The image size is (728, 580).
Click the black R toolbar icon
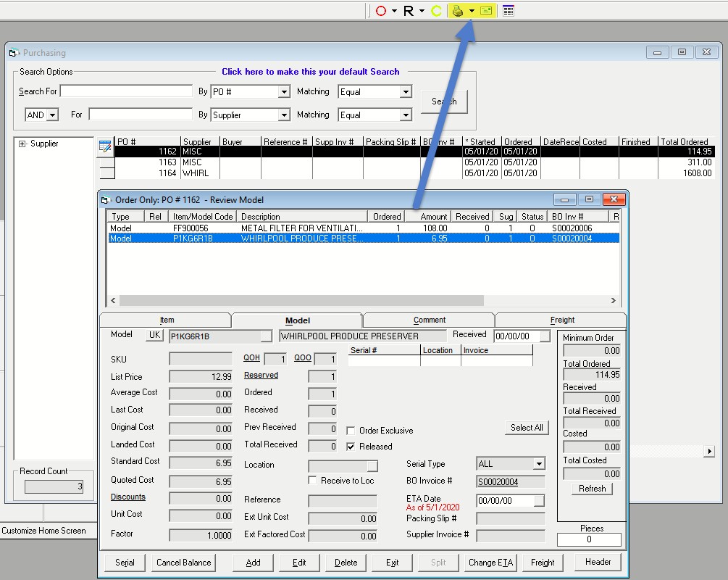408,11
